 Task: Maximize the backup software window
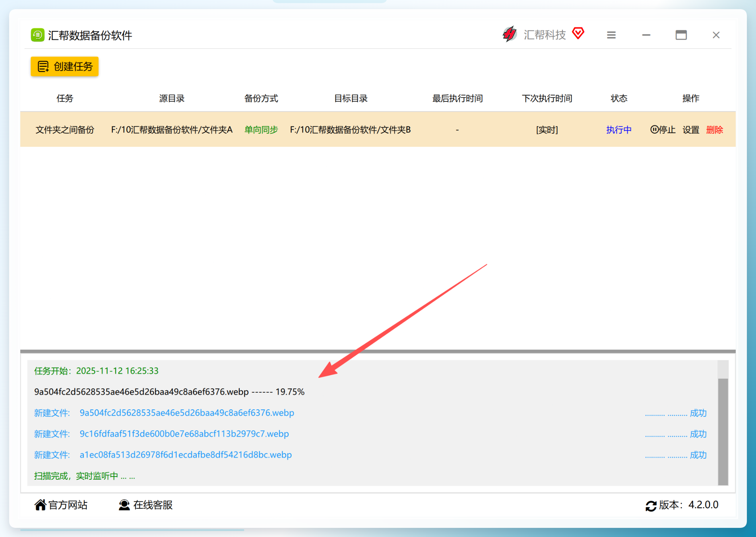click(681, 35)
